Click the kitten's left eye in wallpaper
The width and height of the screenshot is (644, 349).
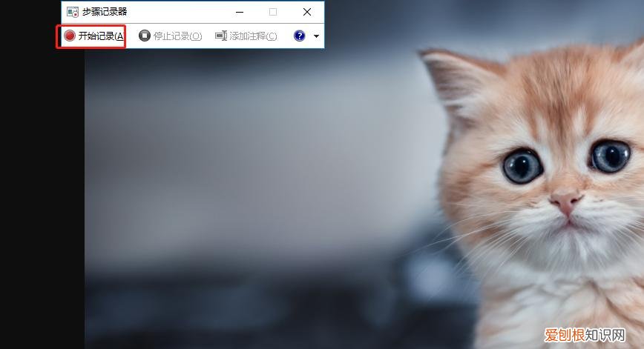(522, 165)
